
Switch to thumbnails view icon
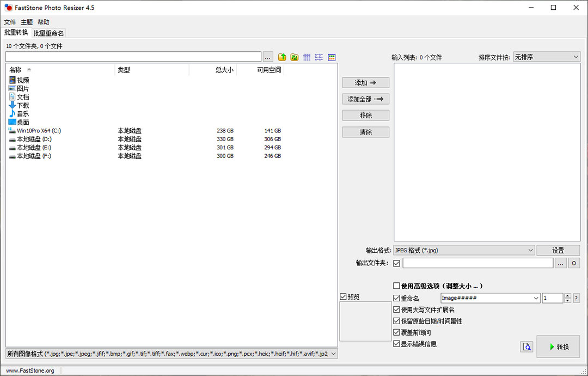pyautogui.click(x=332, y=57)
